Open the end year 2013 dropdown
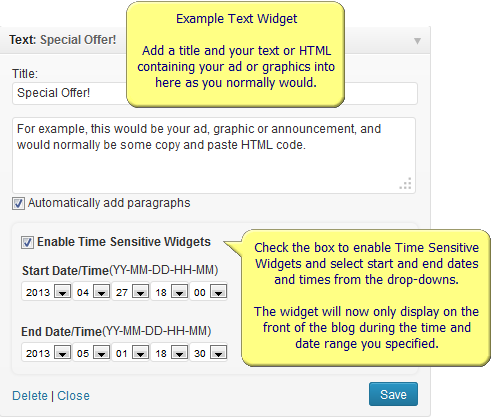491x417 pixels. (47, 353)
